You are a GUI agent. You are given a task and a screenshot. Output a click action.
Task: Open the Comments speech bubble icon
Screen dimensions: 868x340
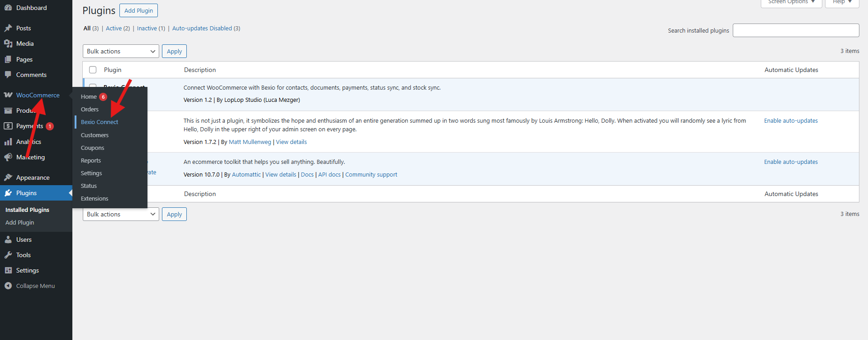click(8, 75)
